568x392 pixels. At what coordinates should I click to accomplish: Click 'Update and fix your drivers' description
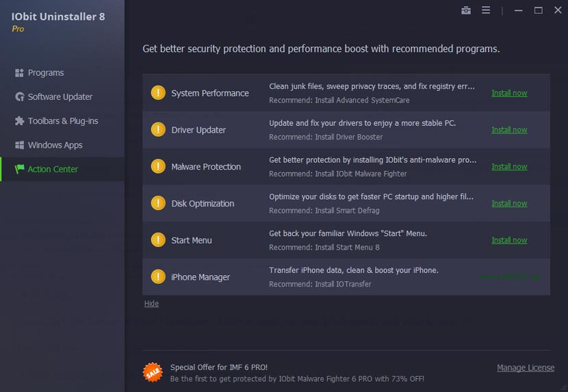pyautogui.click(x=362, y=123)
